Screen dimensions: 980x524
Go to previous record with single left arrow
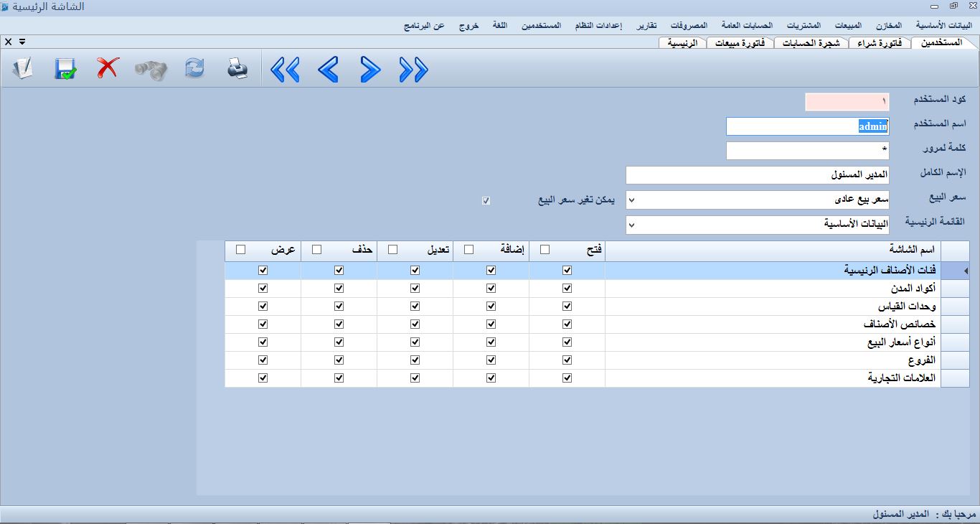pos(328,70)
